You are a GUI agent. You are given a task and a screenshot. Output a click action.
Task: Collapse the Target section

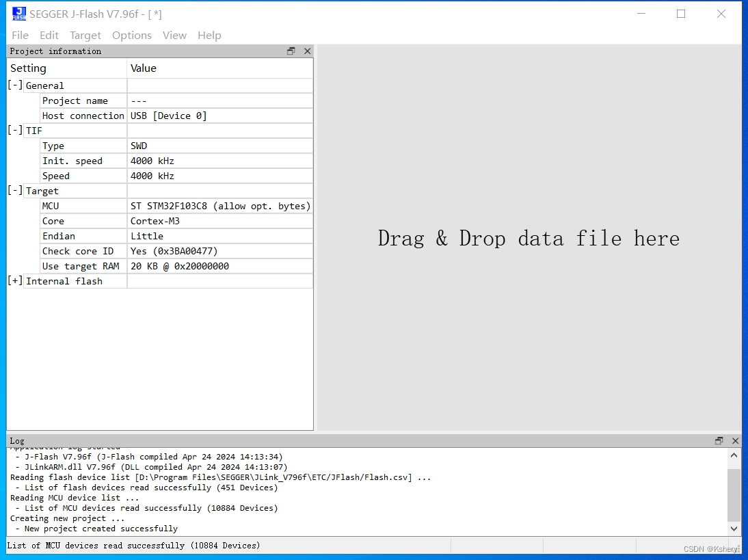(15, 190)
